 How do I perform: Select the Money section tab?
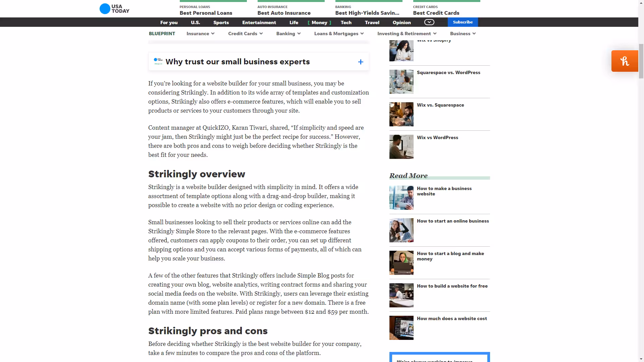click(x=319, y=22)
